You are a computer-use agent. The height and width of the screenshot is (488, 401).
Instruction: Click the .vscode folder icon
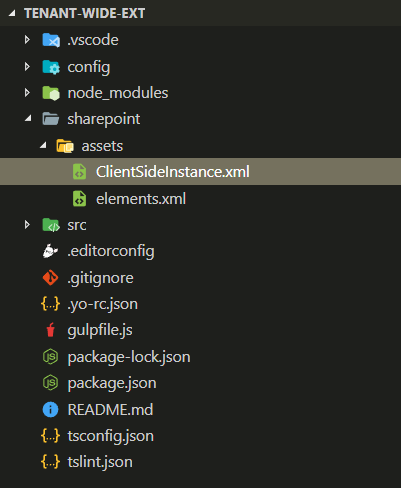[51, 40]
